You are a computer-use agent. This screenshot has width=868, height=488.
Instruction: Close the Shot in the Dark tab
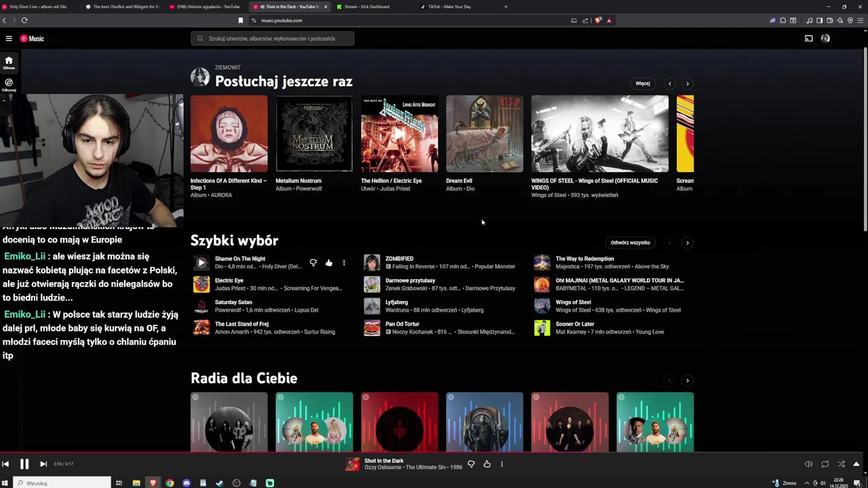[x=325, y=7]
